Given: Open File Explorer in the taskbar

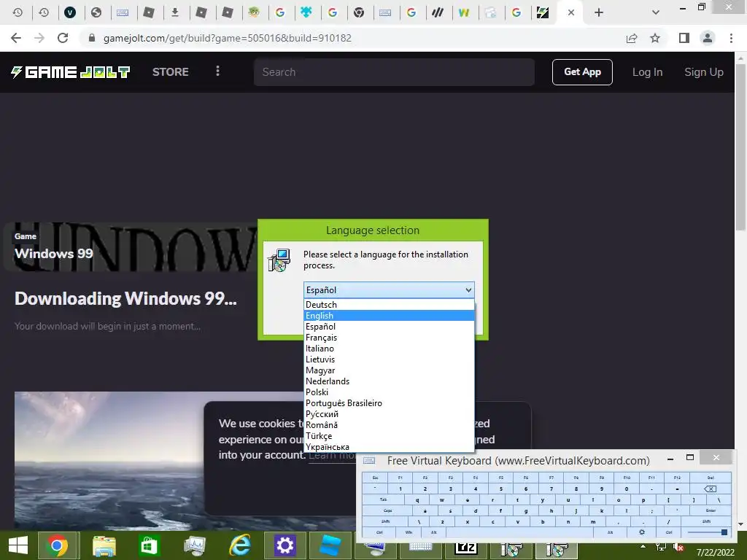Looking at the screenshot, I should (104, 546).
